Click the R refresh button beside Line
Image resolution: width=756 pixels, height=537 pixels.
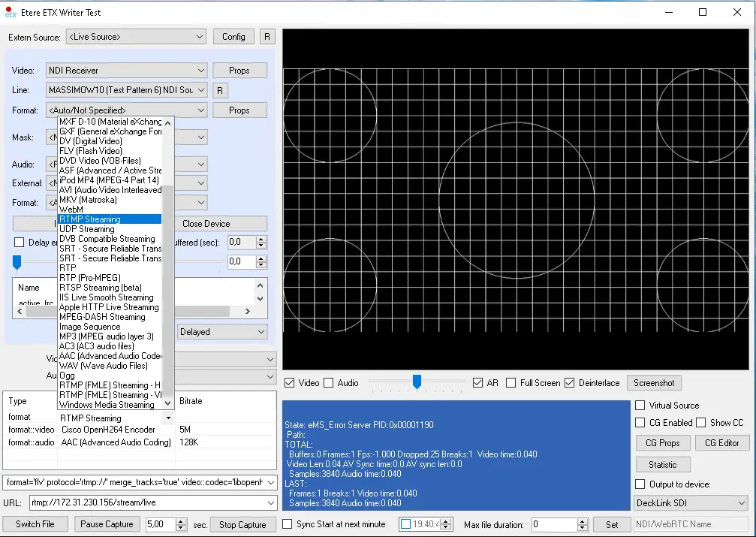[219, 90]
